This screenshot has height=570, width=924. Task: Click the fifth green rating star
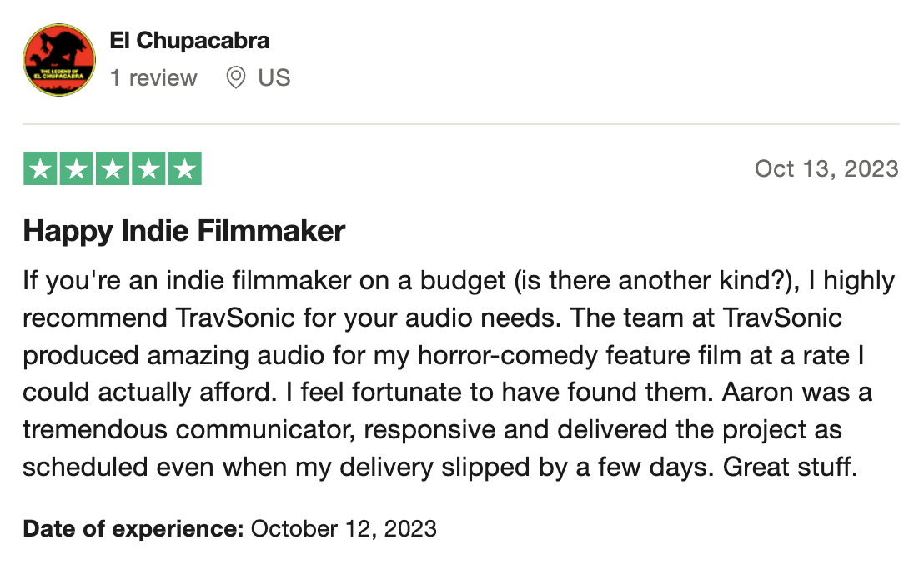coord(185,169)
